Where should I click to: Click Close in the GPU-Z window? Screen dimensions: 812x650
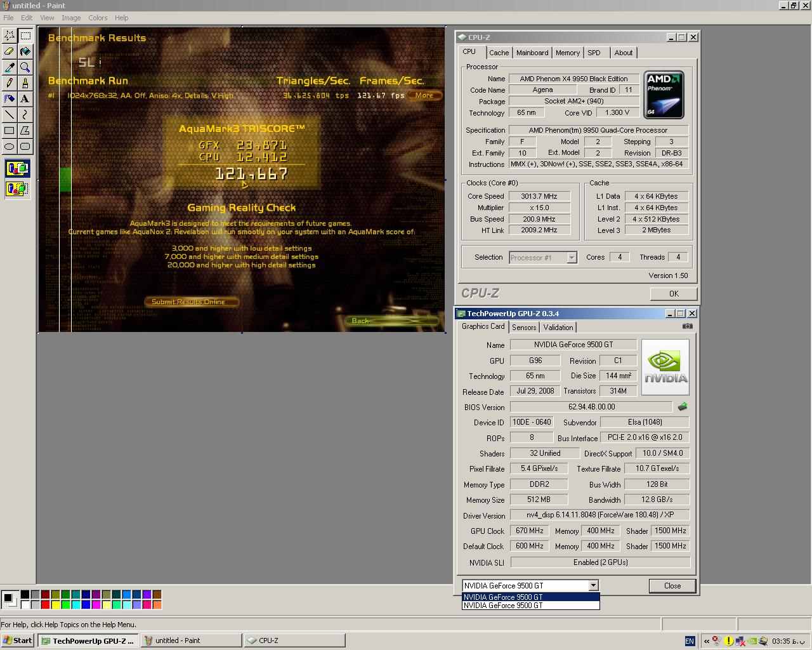672,585
